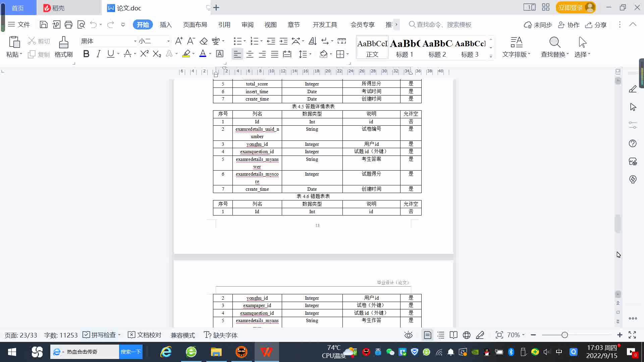The image size is (644, 362).
Task: Toggle eye protection mode icon in status bar
Action: (408, 335)
